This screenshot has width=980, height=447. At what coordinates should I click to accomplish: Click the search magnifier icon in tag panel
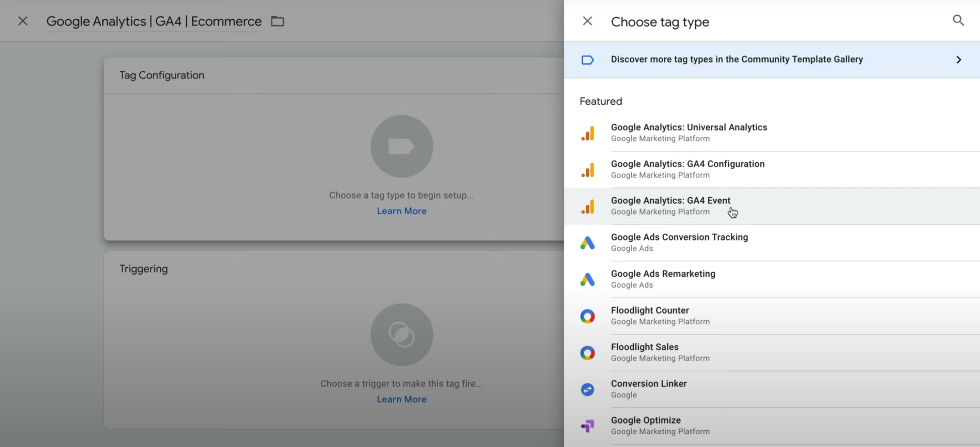pyautogui.click(x=958, y=20)
